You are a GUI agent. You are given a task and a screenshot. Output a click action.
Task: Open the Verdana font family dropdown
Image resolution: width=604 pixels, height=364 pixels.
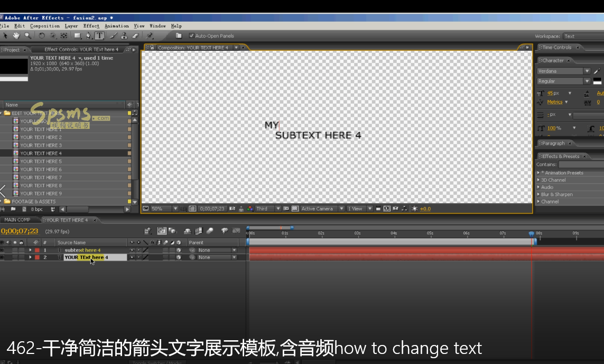pyautogui.click(x=587, y=71)
